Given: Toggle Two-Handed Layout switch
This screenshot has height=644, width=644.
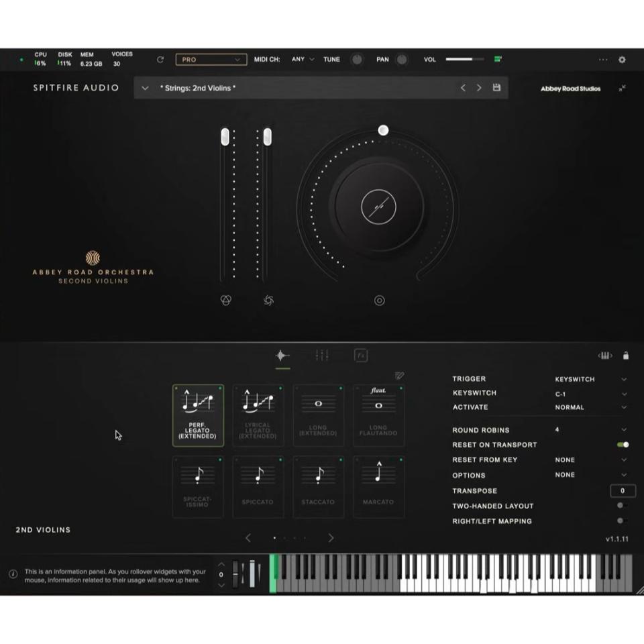Looking at the screenshot, I should click(x=622, y=506).
